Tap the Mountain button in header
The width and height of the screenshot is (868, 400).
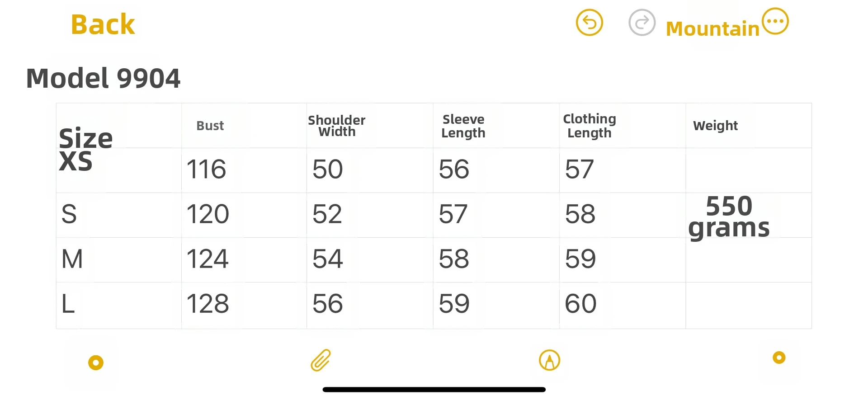point(712,29)
